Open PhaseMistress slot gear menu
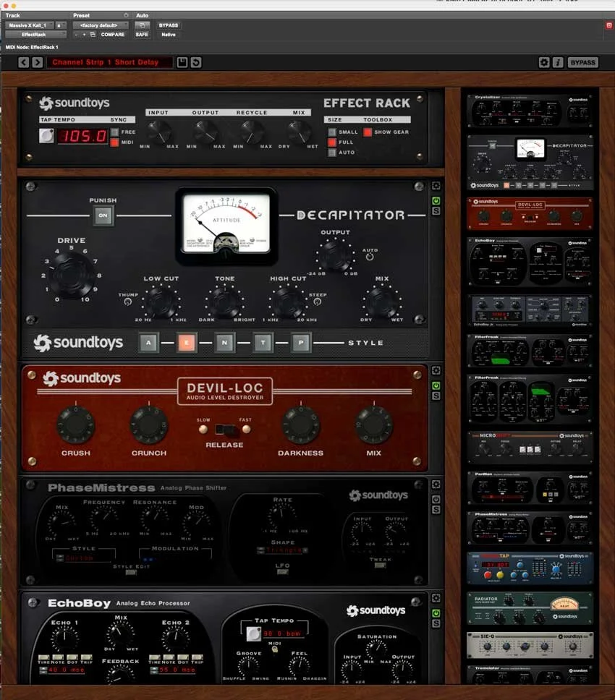 [x=436, y=485]
